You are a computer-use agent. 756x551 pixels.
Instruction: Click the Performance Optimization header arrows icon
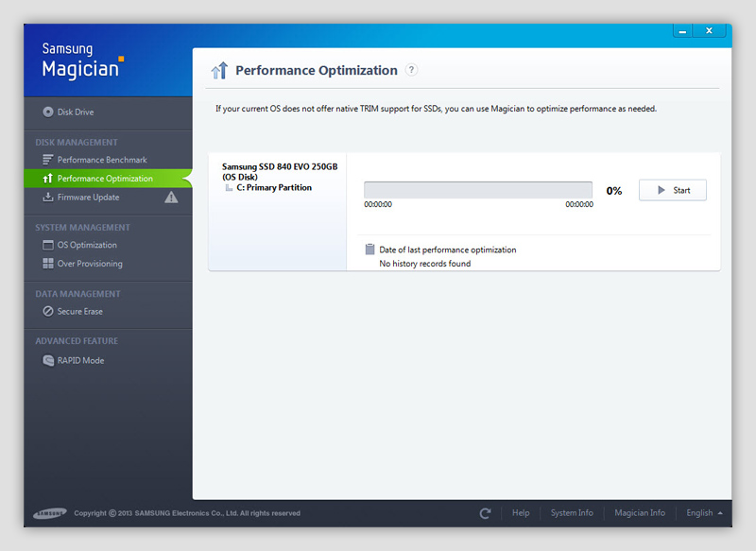tap(219, 70)
